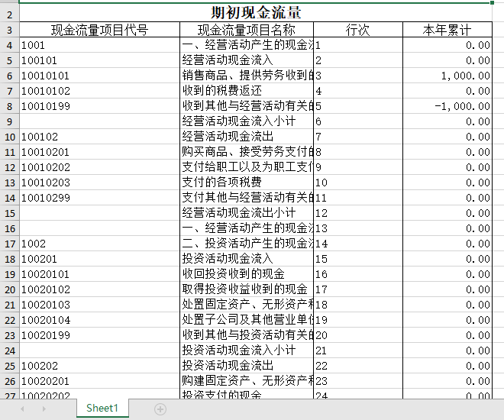
Task: Click the new sheet plus button
Action: [x=160, y=409]
